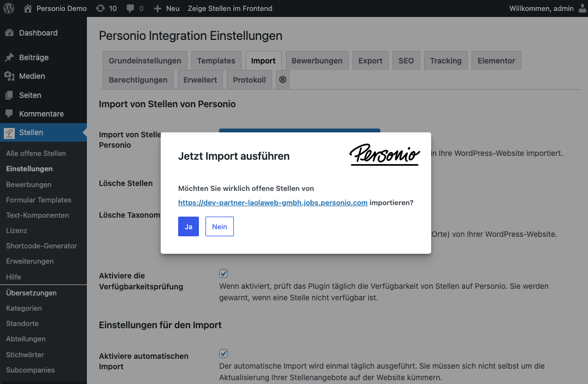Open Formular Templates submenu item

coord(39,200)
